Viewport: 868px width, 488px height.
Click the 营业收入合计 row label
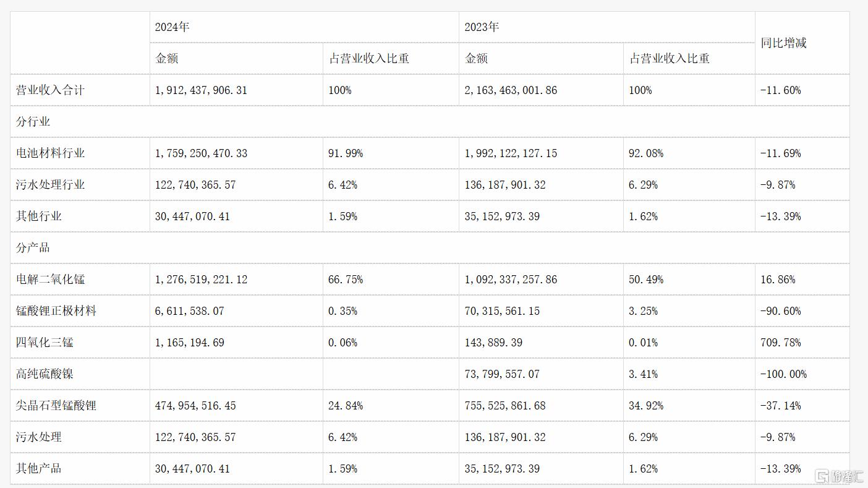(x=50, y=90)
